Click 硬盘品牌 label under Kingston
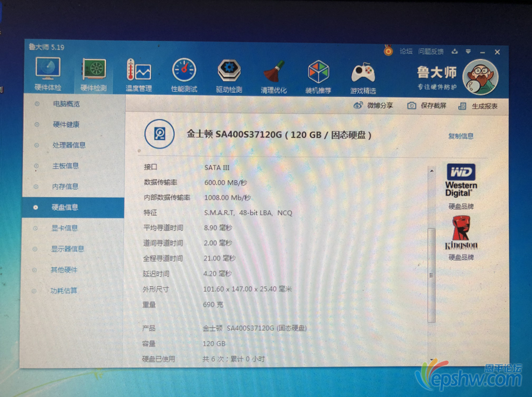Screen dimensions: 532x397 pos(461,257)
